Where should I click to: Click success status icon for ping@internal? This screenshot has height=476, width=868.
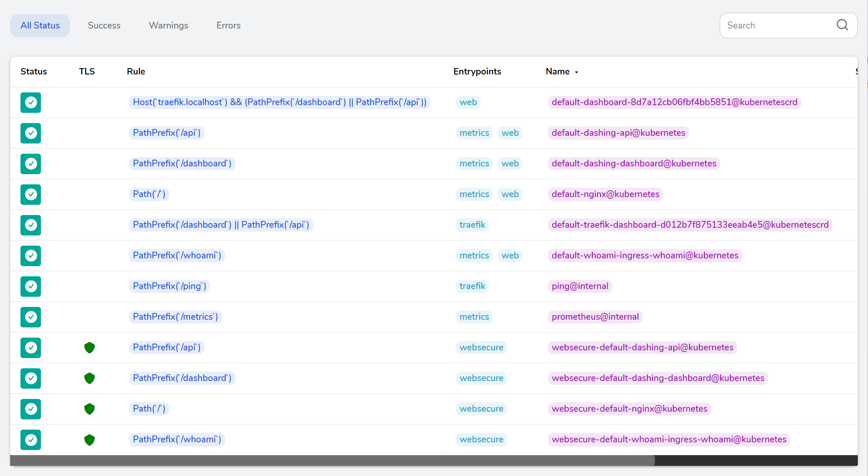(31, 286)
